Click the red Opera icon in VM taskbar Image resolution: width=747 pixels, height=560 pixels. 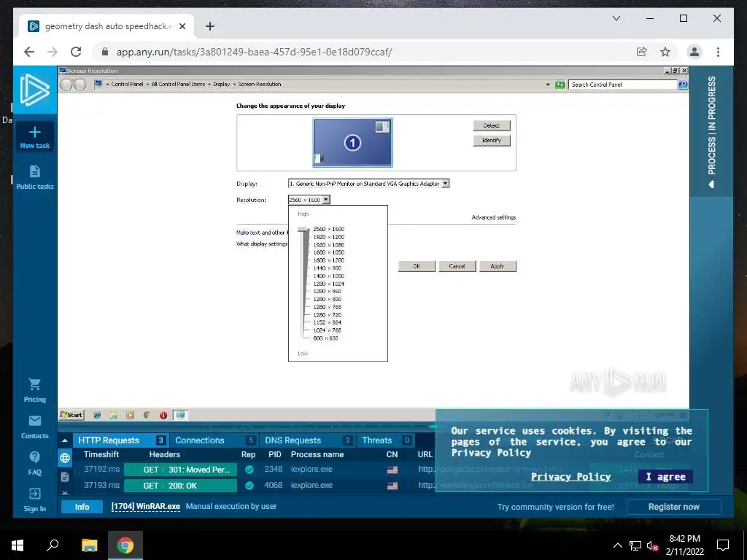(x=163, y=415)
